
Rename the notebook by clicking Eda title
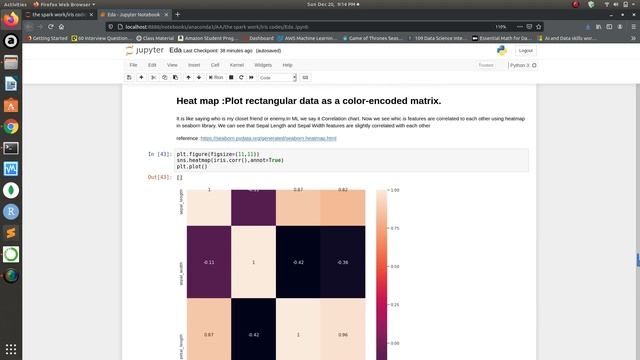[175, 50]
